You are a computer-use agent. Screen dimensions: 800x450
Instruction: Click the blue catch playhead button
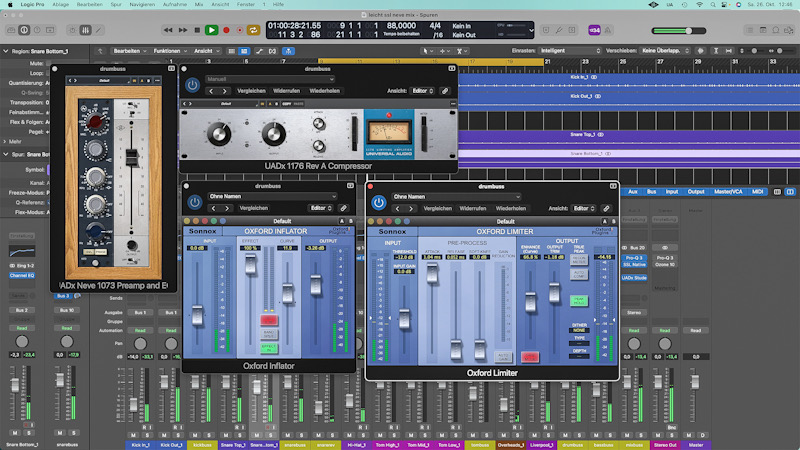click(x=288, y=51)
